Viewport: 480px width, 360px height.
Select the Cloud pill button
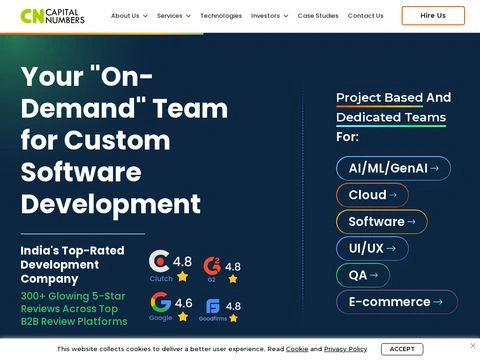[372, 195]
